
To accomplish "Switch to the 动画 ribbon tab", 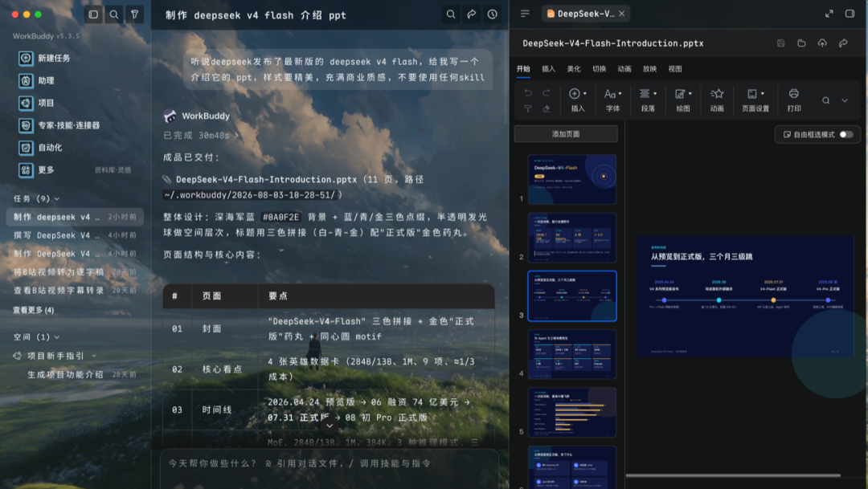I will (624, 69).
